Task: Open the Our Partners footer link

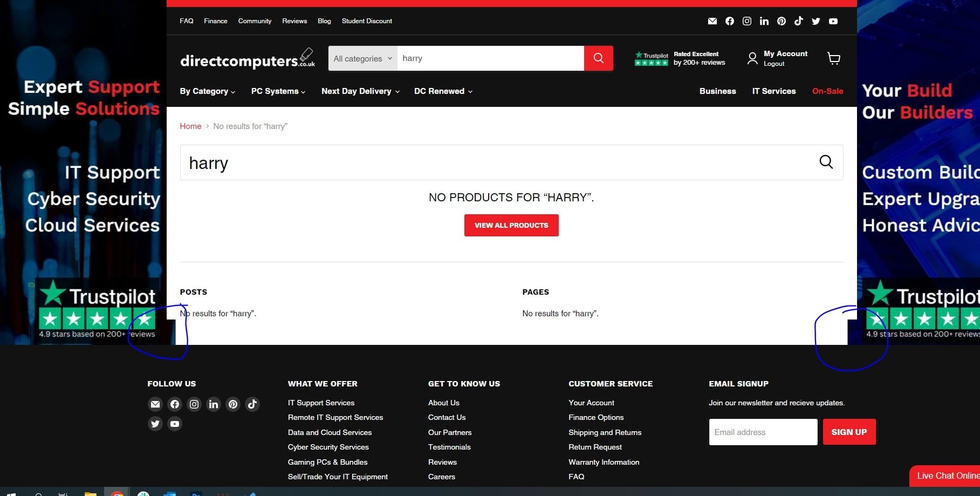Action: click(450, 432)
